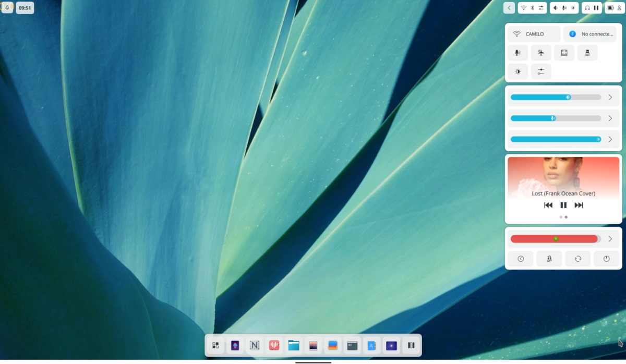This screenshot has height=364, width=626.
Task: Open the N text editor app
Action: 255,345
